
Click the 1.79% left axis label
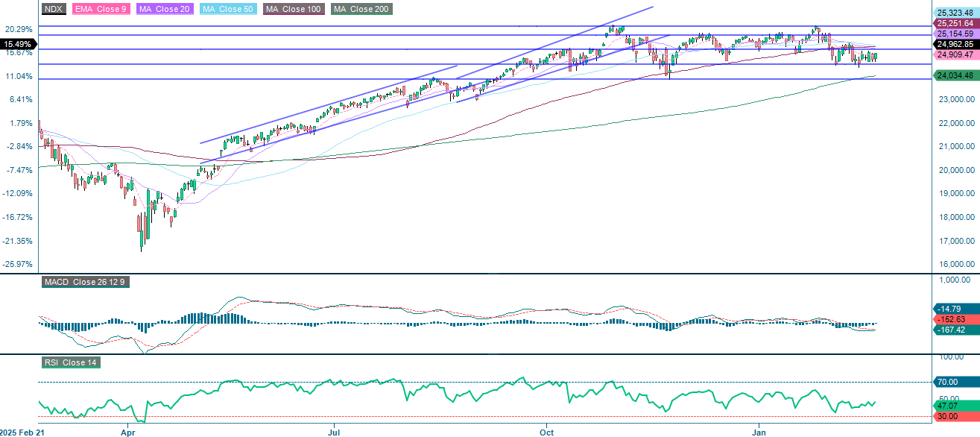coord(19,123)
